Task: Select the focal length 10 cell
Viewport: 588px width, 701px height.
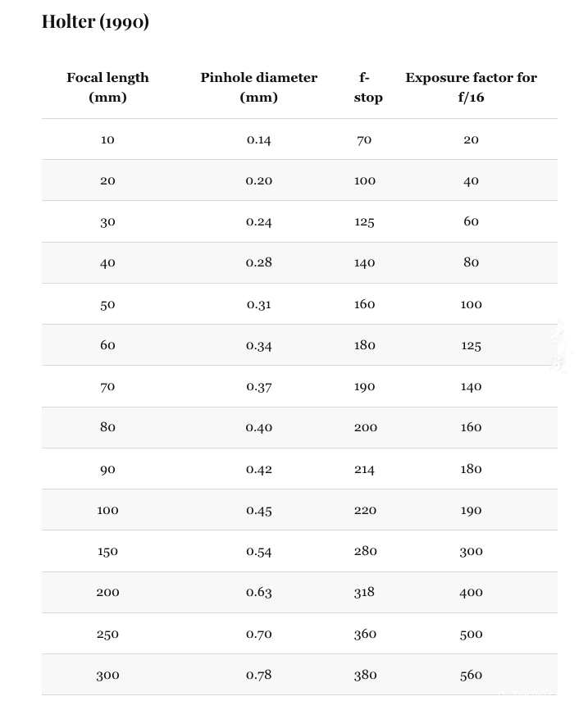Action: 107,139
